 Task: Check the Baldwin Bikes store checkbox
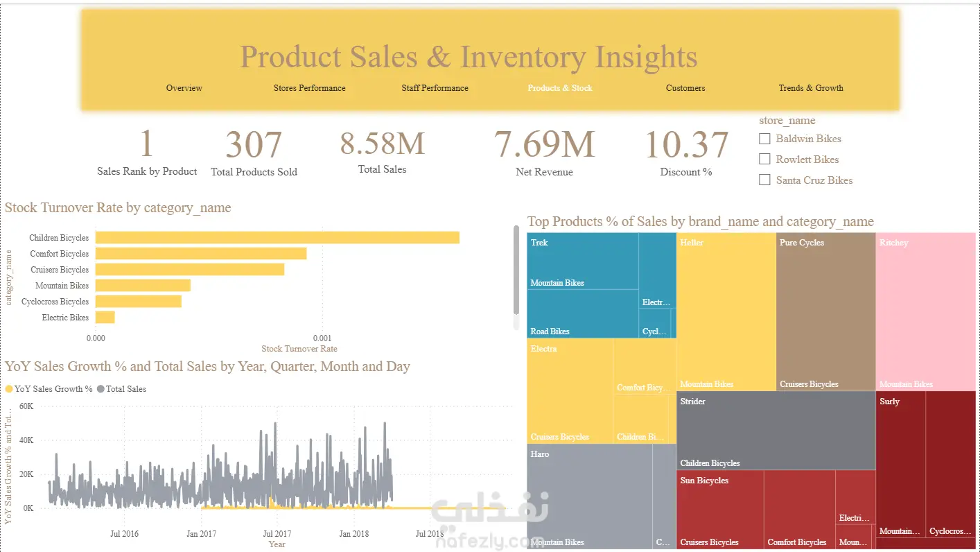(764, 139)
